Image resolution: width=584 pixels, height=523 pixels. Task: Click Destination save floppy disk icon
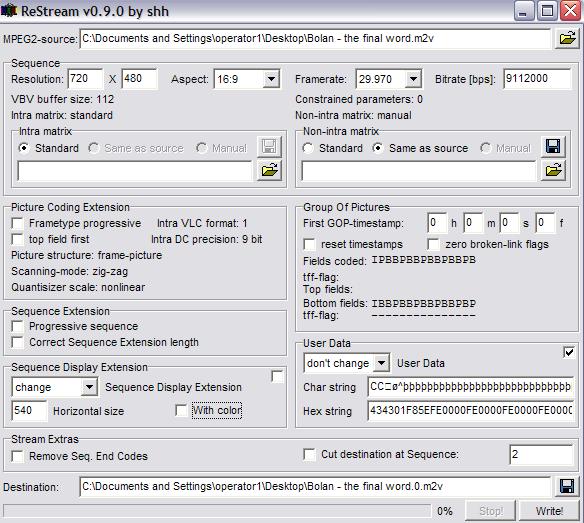pyautogui.click(x=567, y=486)
